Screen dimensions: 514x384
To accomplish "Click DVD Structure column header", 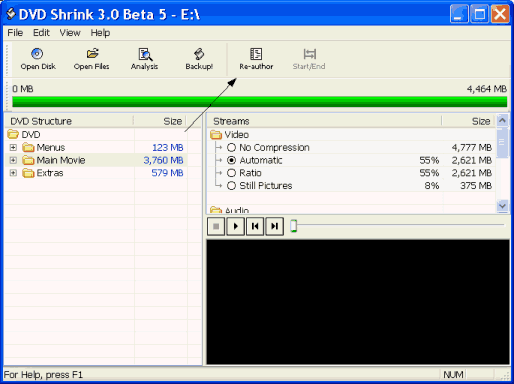I will pos(69,121).
